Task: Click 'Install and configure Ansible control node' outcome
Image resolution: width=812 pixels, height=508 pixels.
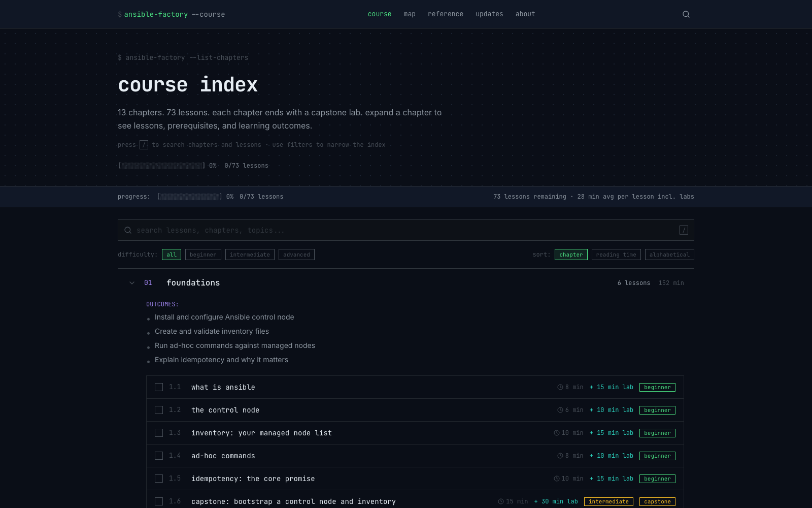Action: pos(224,317)
